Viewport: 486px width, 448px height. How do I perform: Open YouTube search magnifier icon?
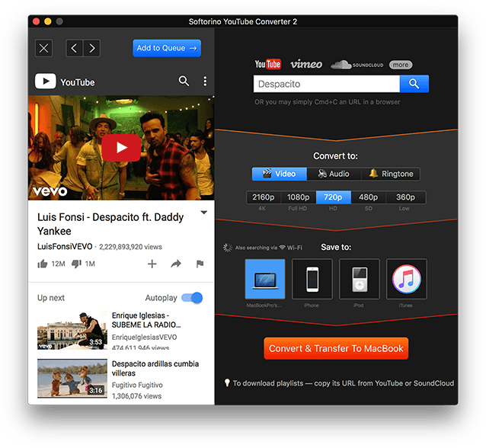[184, 82]
